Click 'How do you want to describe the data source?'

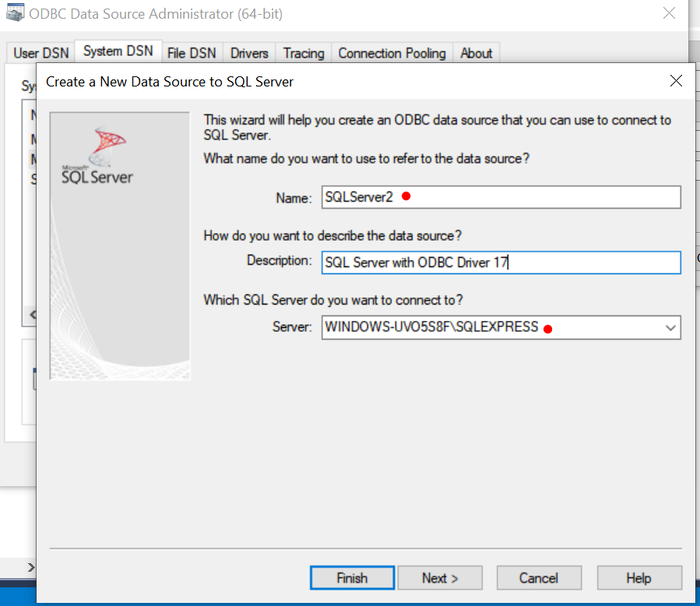(332, 235)
